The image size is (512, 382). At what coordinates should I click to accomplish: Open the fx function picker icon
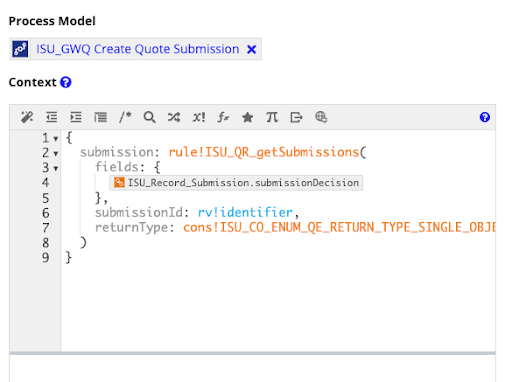pyautogui.click(x=223, y=117)
